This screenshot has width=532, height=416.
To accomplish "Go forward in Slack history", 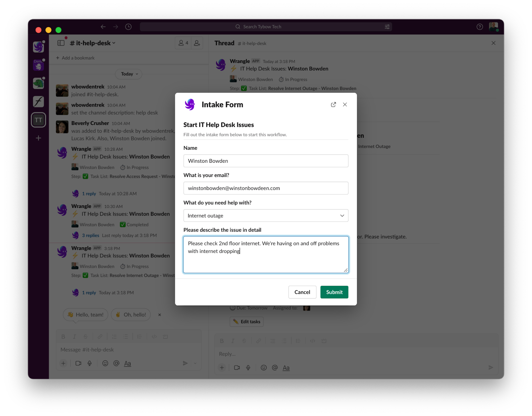I will [115, 27].
